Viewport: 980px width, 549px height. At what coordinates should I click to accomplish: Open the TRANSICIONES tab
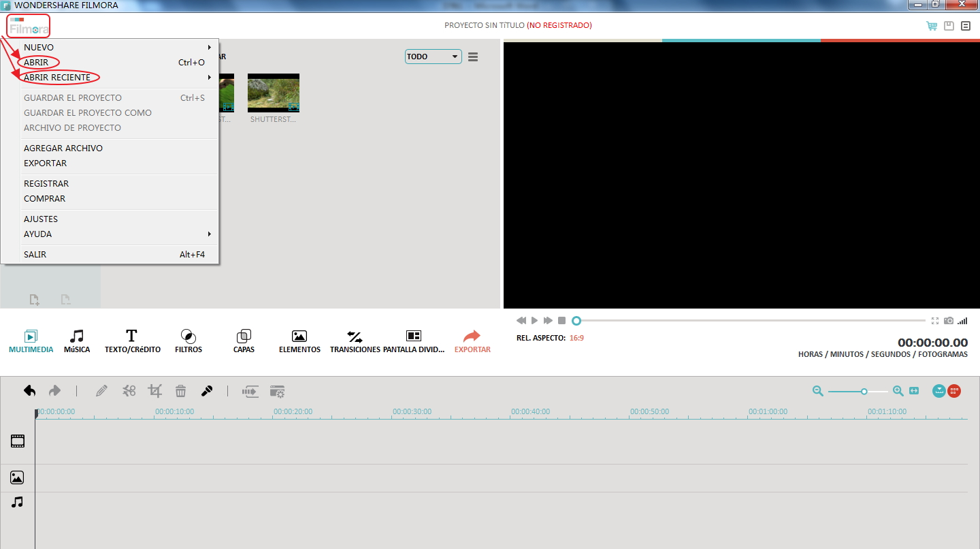(355, 341)
